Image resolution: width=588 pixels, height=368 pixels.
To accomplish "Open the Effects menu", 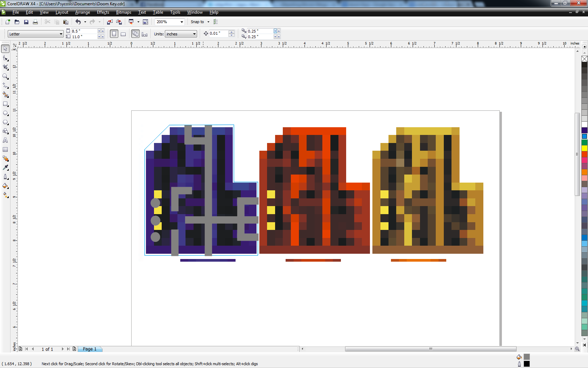I will point(103,12).
